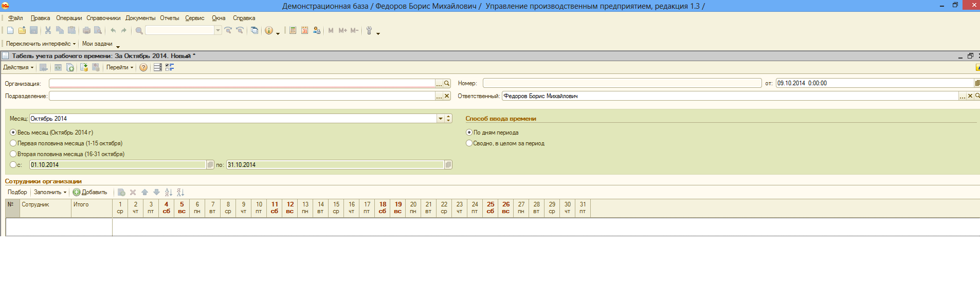Open the Действия dropdown menu
This screenshot has width=980, height=303.
coord(18,68)
